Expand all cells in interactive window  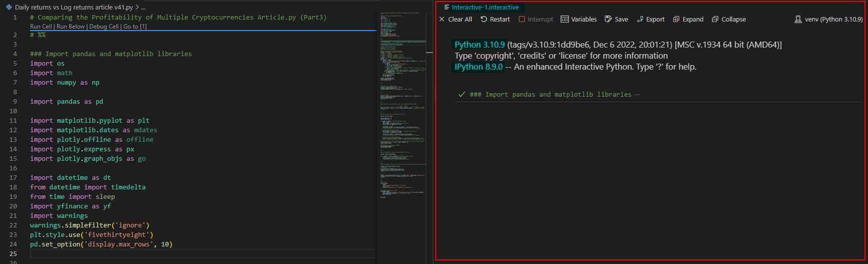(x=688, y=20)
